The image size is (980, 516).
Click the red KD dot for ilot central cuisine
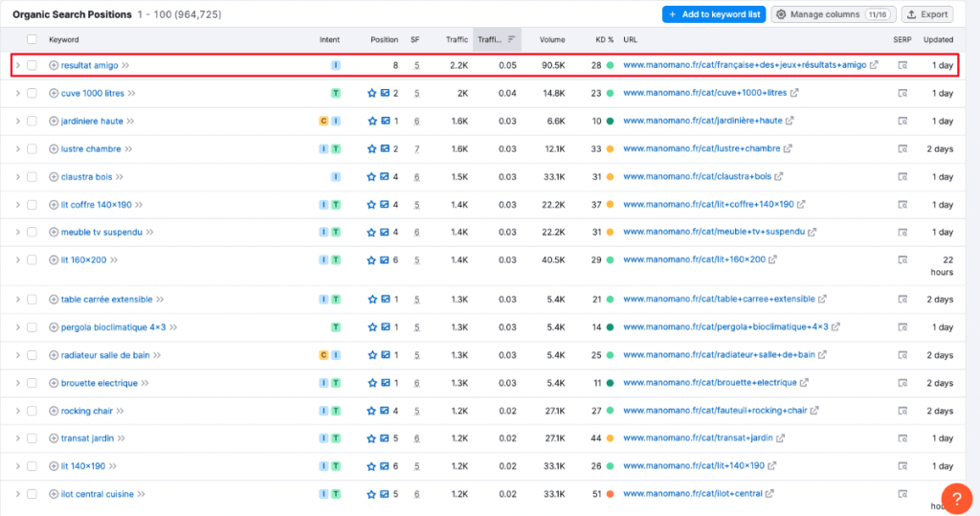[610, 494]
